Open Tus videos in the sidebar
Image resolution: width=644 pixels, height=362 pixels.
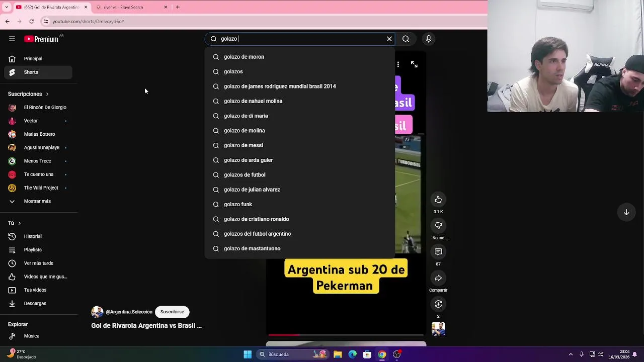(38, 290)
